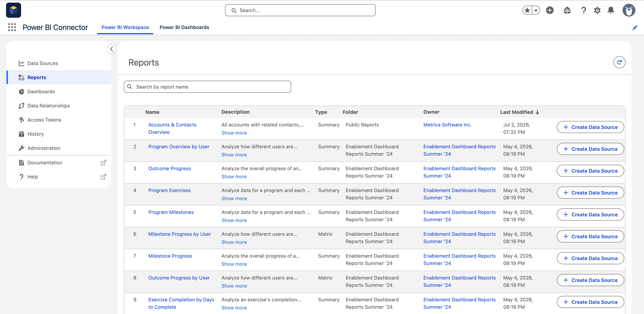The width and height of the screenshot is (644, 314).
Task: Show more for Milestone Progress row 7
Action: [x=234, y=264]
